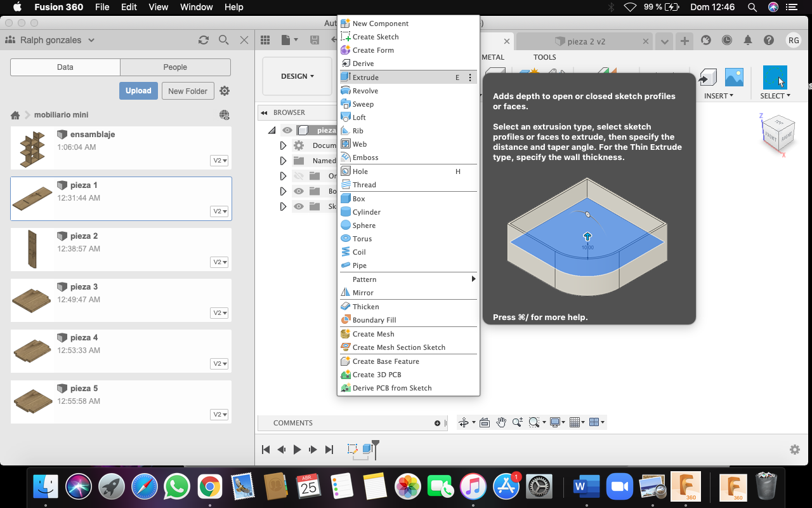Click the arrow-and-box icon above the INSERT label
The height and width of the screenshot is (508, 812).
point(707,77)
